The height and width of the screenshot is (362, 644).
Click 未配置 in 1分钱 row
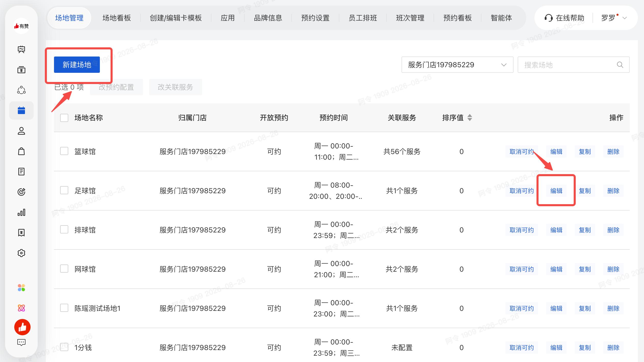[402, 347]
